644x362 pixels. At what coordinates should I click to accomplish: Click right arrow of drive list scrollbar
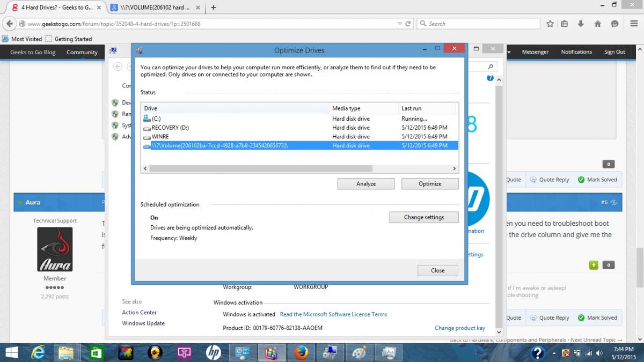(x=455, y=168)
